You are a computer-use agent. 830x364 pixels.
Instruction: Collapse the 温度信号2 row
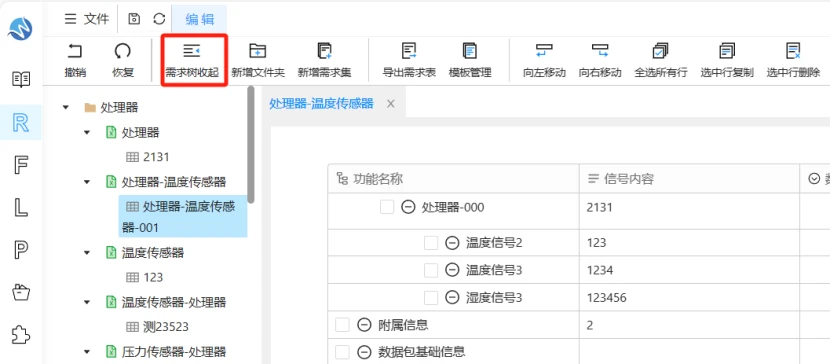click(452, 243)
